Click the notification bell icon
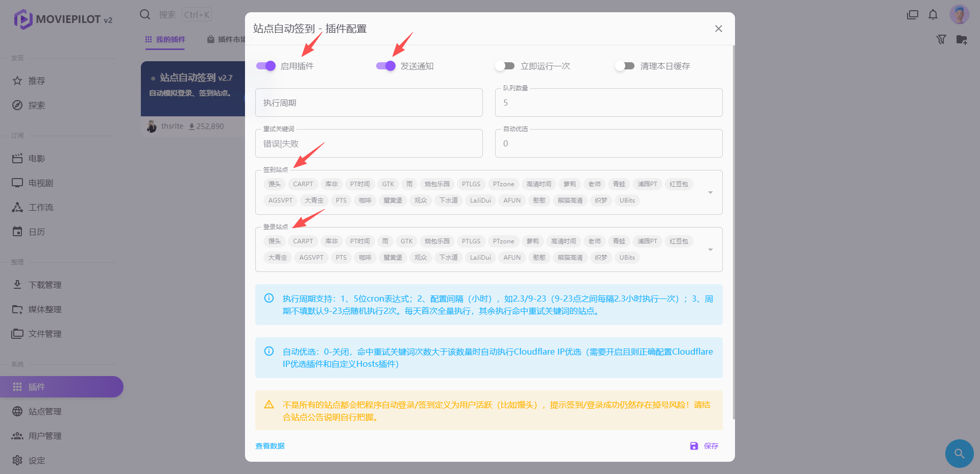 click(x=933, y=15)
